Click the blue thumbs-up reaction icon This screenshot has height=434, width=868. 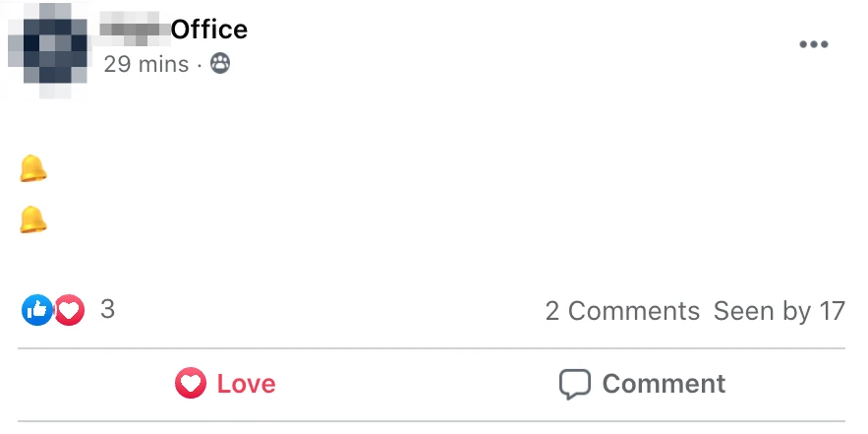click(37, 310)
